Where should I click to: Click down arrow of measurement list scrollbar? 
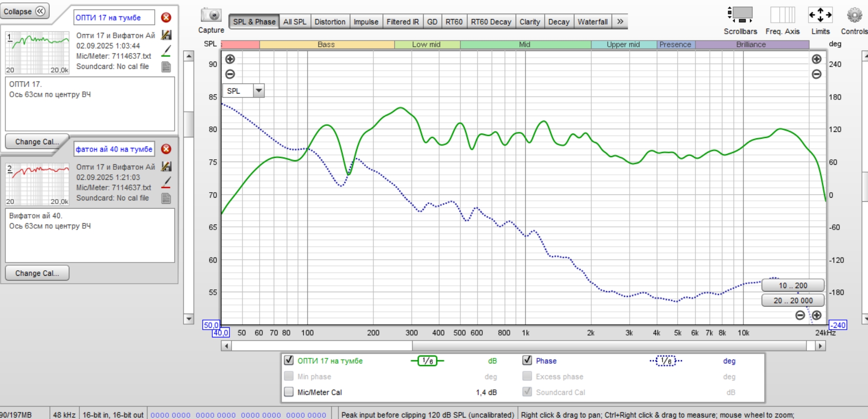189,319
